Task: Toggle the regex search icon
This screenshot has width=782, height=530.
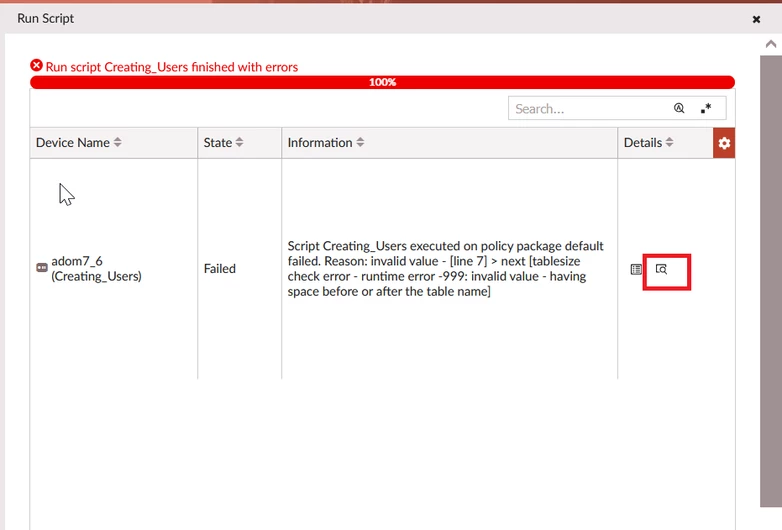Action: [706, 108]
